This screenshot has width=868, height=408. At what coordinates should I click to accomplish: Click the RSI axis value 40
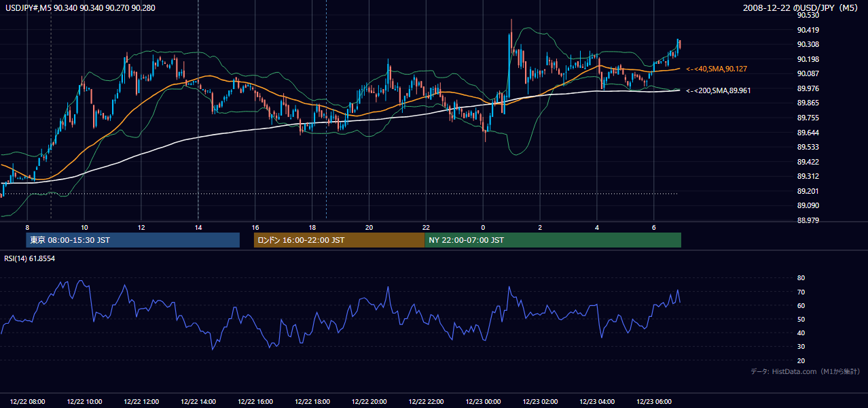click(801, 333)
